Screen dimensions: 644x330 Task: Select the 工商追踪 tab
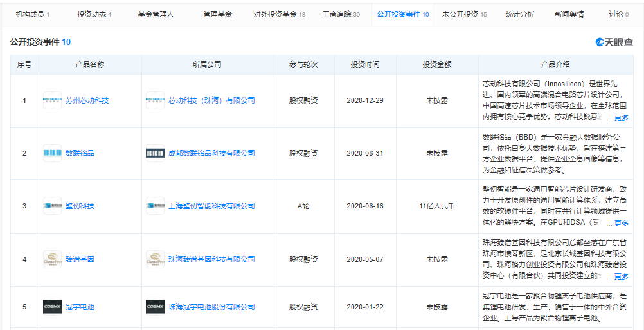341,15
